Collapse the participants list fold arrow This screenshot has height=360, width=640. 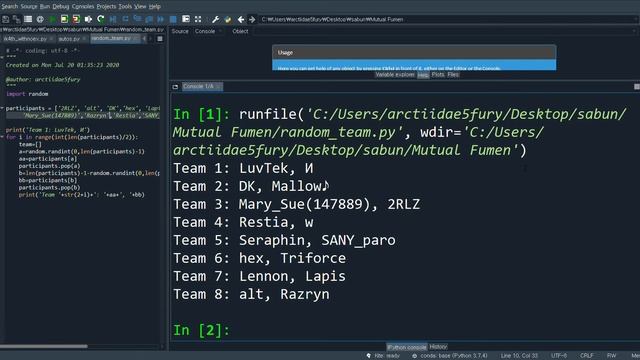pos(2,108)
